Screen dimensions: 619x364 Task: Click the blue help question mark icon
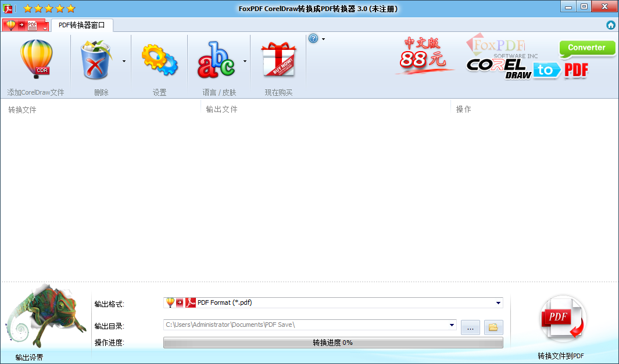(x=313, y=39)
